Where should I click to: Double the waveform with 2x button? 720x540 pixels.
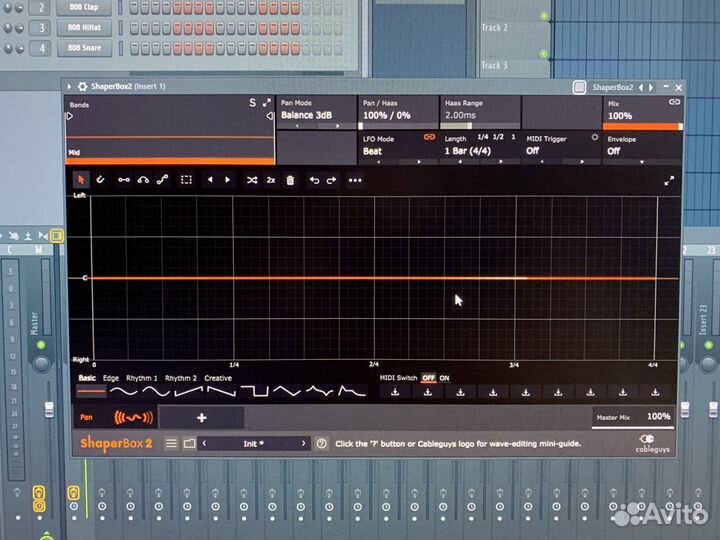click(271, 180)
